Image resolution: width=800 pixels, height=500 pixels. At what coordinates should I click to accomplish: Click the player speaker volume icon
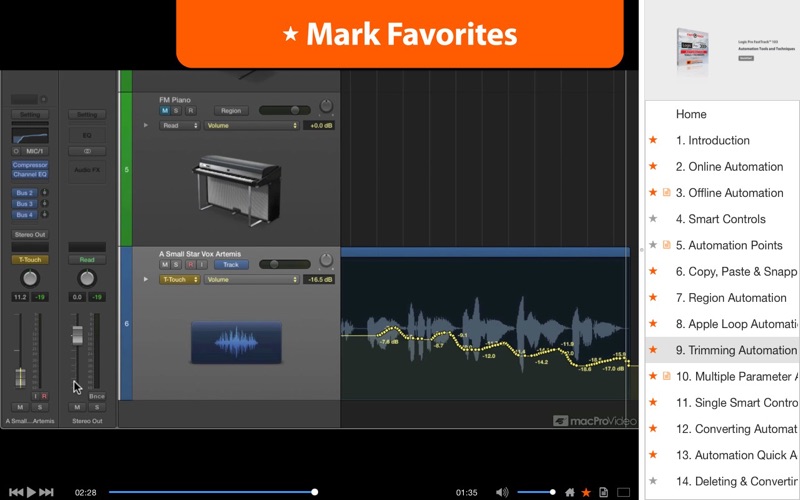(502, 492)
